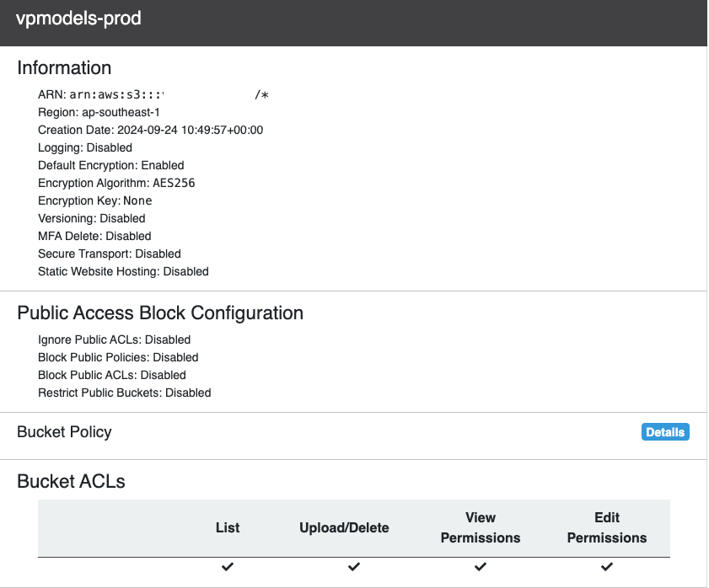Click the Upload/Delete column header
Image resolution: width=709 pixels, height=588 pixels.
pyautogui.click(x=344, y=527)
